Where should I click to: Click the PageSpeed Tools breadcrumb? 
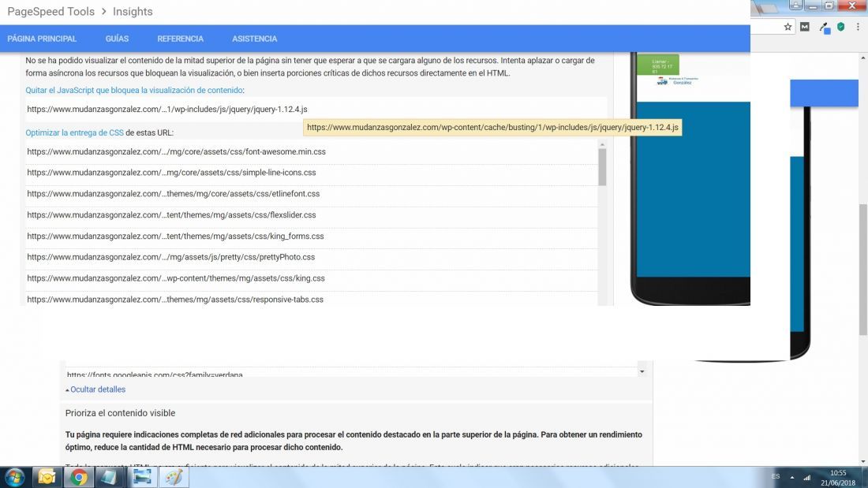pyautogui.click(x=51, y=12)
